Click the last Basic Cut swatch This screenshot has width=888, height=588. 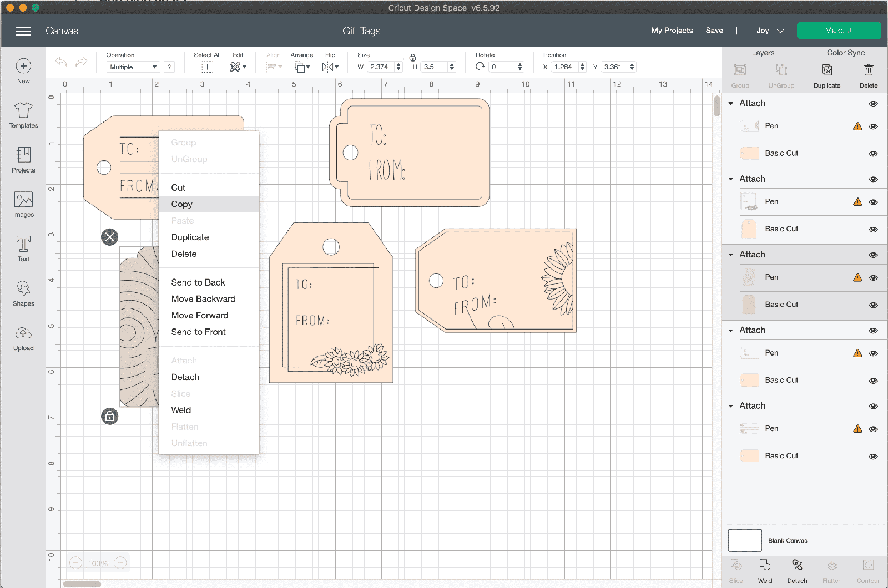749,456
